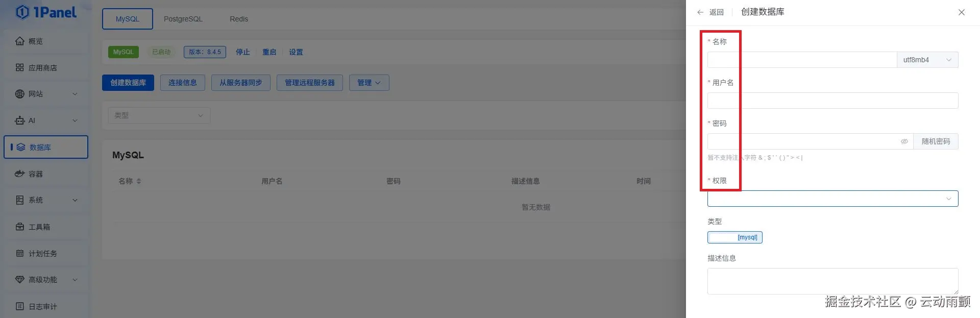This screenshot has width=980, height=318.
Task: Click the 版本: 8.4.5 tag
Action: (x=205, y=52)
